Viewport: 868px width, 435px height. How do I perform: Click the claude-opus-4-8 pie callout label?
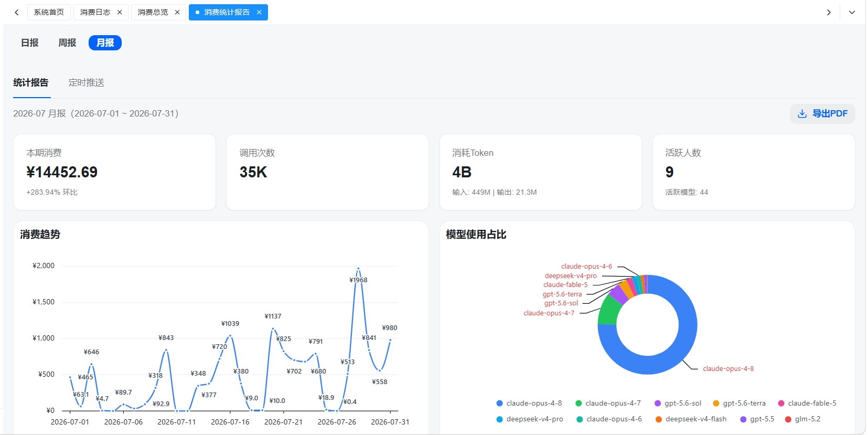tap(728, 369)
